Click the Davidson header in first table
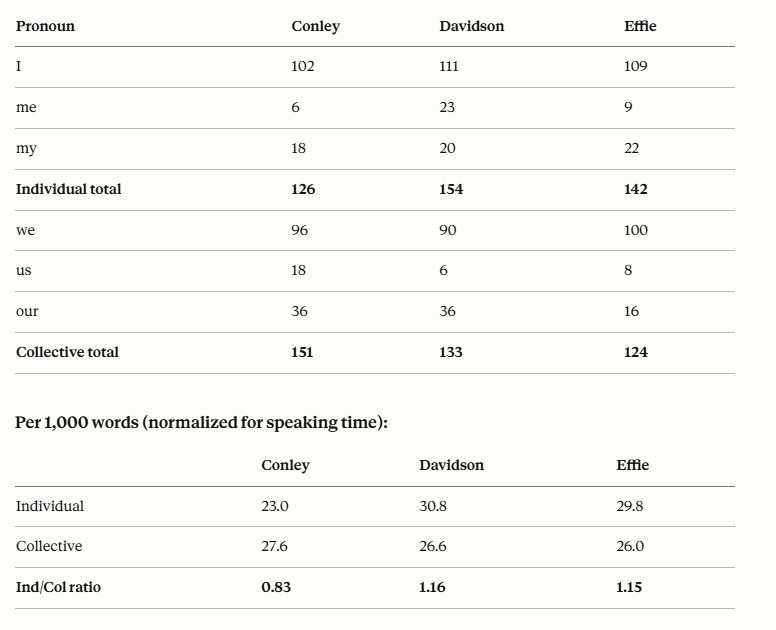The height and width of the screenshot is (630, 776). pos(472,26)
